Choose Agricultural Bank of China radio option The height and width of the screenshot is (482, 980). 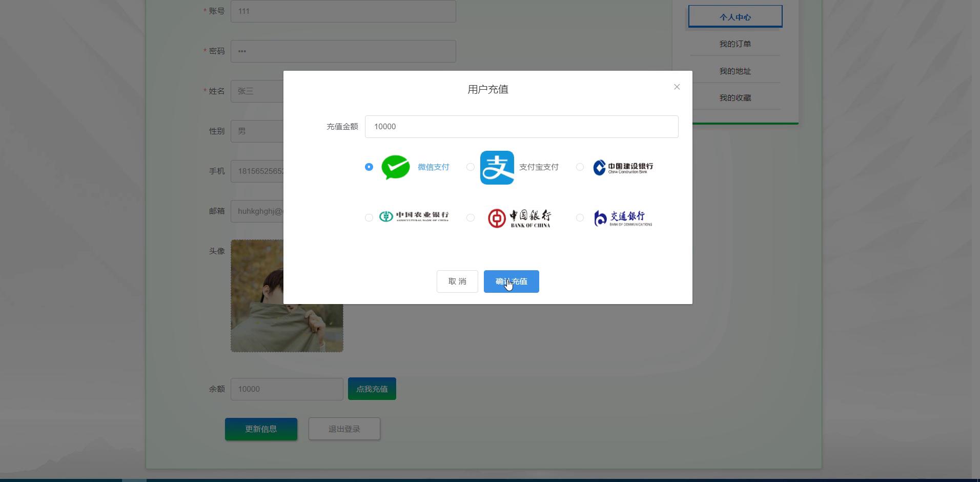[x=369, y=218]
